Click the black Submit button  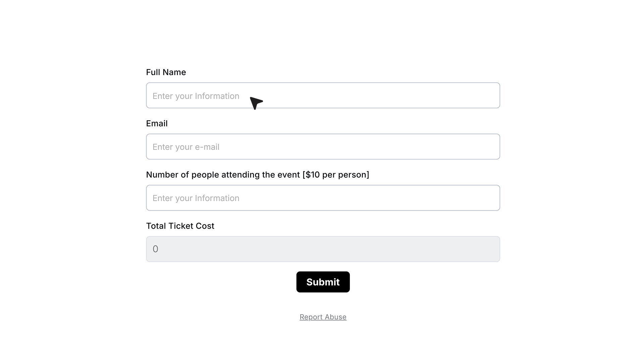[x=323, y=282]
